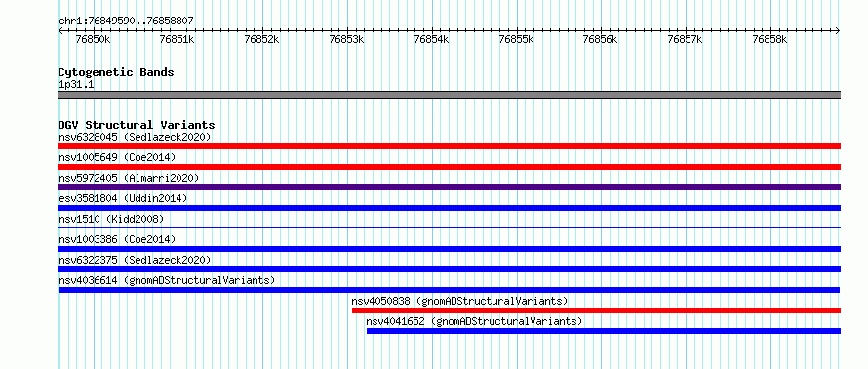Click the nsv4036614 (gnomADStructuralVariants) label

click(x=167, y=280)
